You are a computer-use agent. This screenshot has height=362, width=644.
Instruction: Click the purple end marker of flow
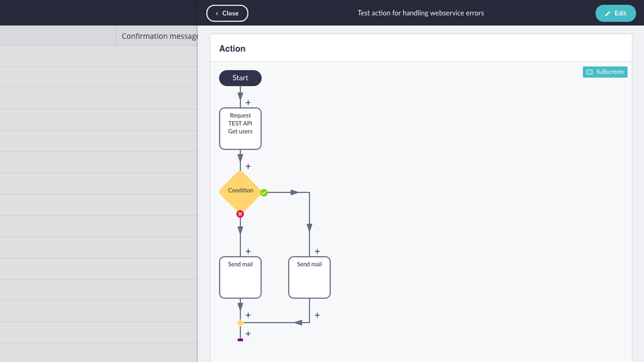(x=240, y=340)
